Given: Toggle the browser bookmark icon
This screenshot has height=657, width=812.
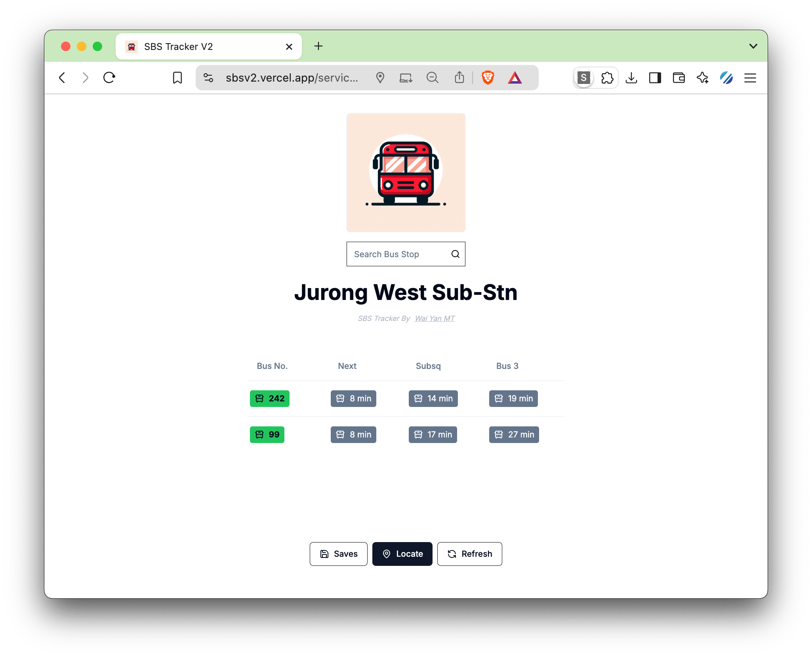Looking at the screenshot, I should click(x=177, y=78).
